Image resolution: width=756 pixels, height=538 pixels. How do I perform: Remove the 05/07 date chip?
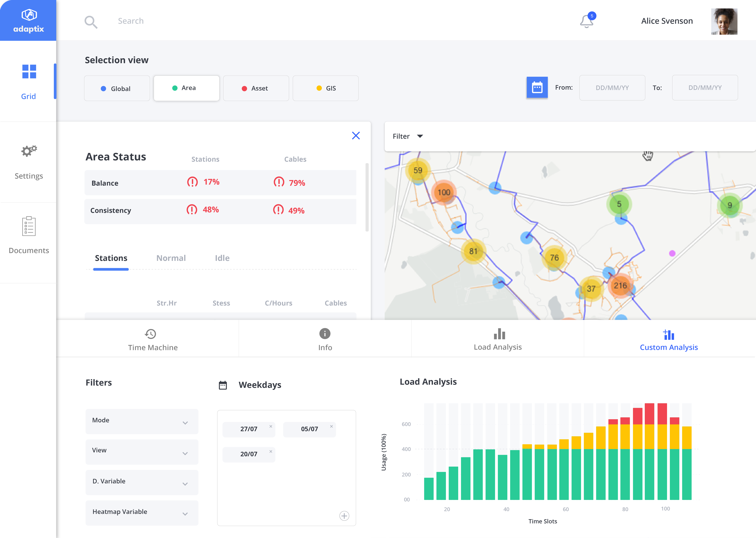click(x=331, y=426)
